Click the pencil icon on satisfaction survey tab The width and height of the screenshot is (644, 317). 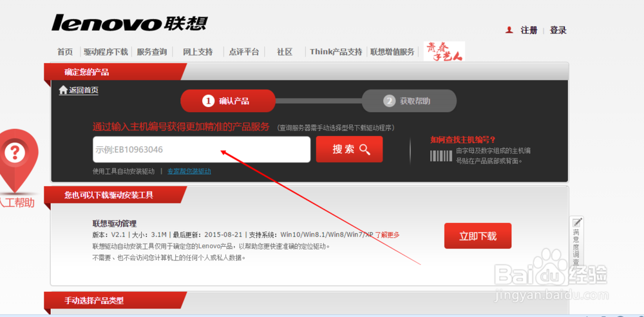click(x=577, y=222)
